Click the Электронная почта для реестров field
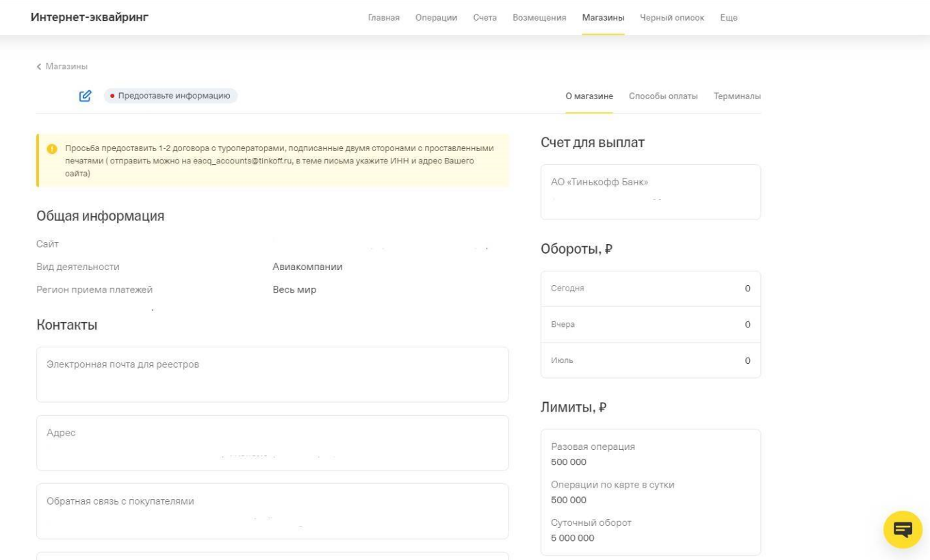 pyautogui.click(x=272, y=374)
